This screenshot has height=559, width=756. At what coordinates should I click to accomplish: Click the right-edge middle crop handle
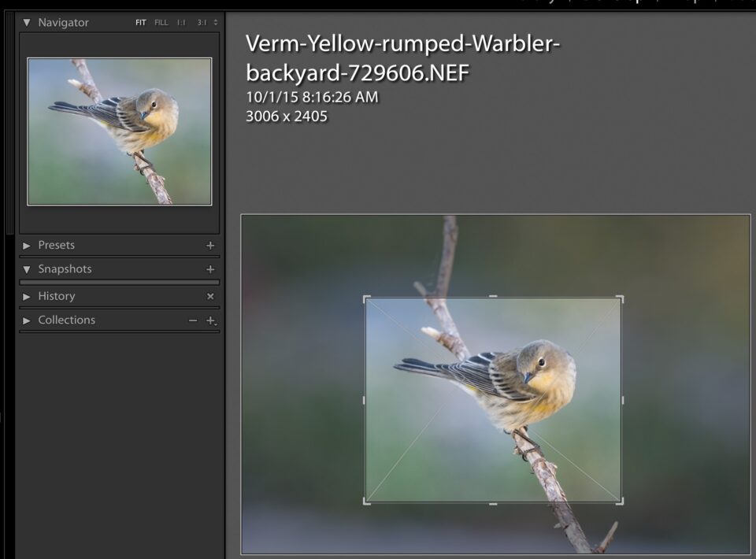click(x=621, y=400)
